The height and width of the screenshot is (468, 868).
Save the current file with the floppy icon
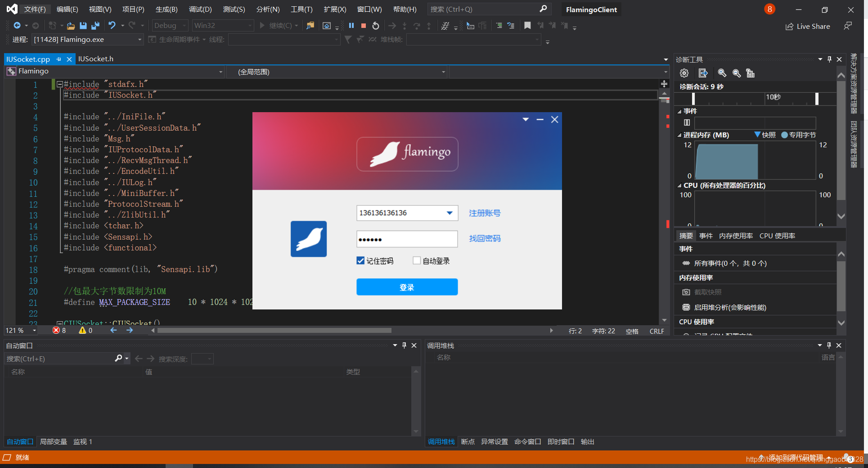[83, 26]
